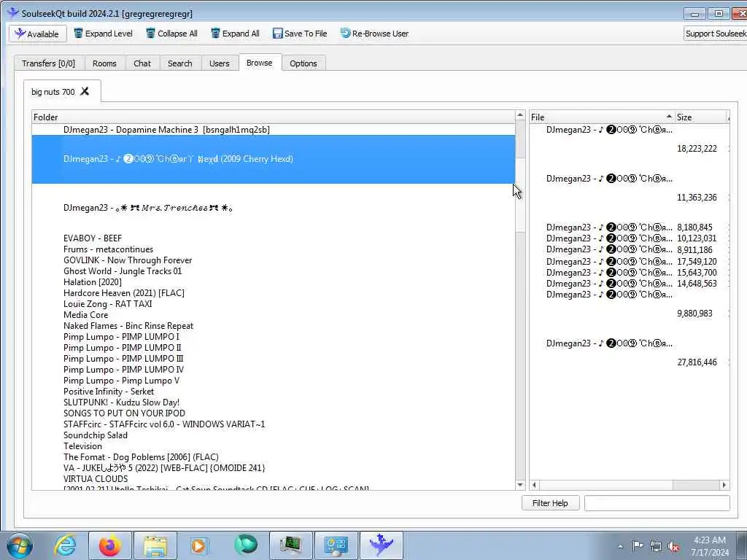
Task: Click the Available status button
Action: [x=38, y=34]
